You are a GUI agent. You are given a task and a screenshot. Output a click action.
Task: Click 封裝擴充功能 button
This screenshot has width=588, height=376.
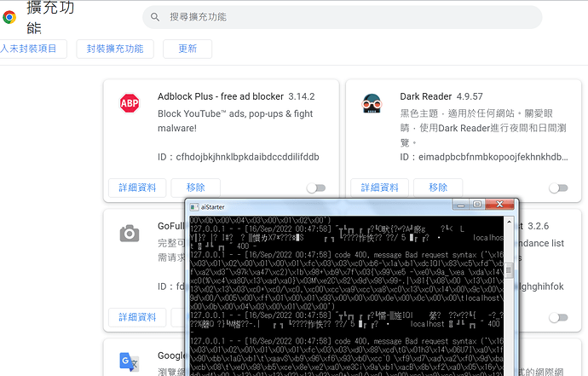pyautogui.click(x=115, y=49)
